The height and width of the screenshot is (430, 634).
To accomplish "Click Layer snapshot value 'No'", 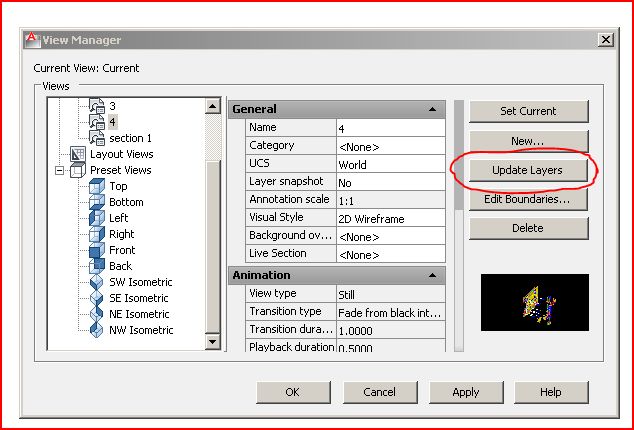I will coord(391,182).
